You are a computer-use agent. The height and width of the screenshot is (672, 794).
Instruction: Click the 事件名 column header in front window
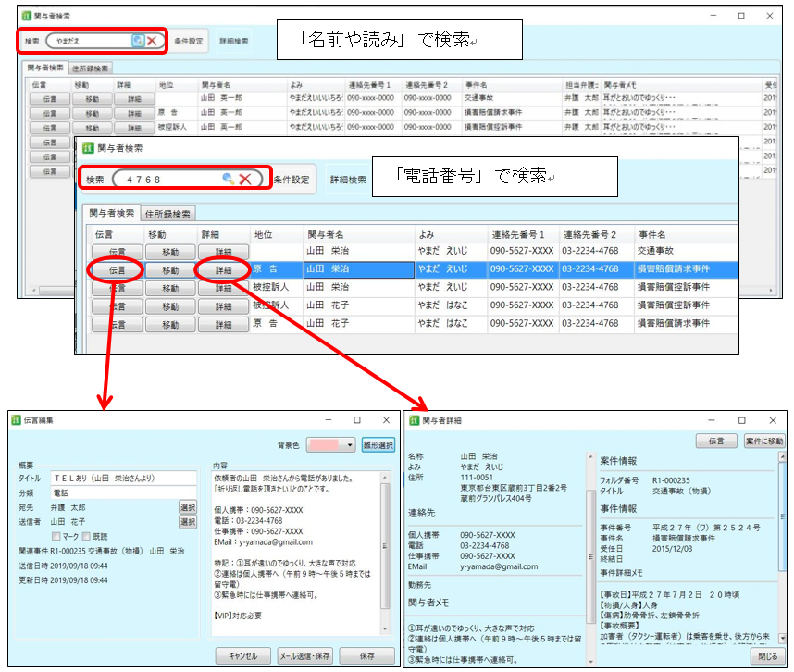pos(686,234)
